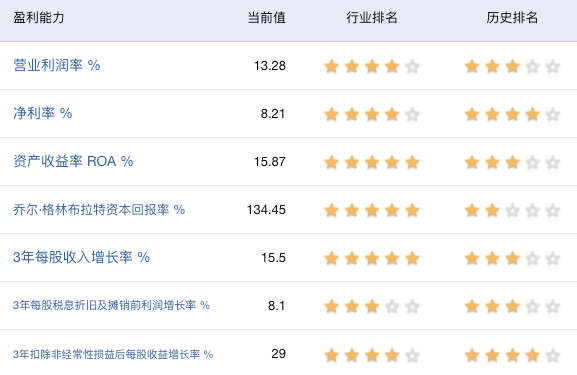
Task: Open 资产收益率 ROA % metric link
Action: click(x=73, y=161)
